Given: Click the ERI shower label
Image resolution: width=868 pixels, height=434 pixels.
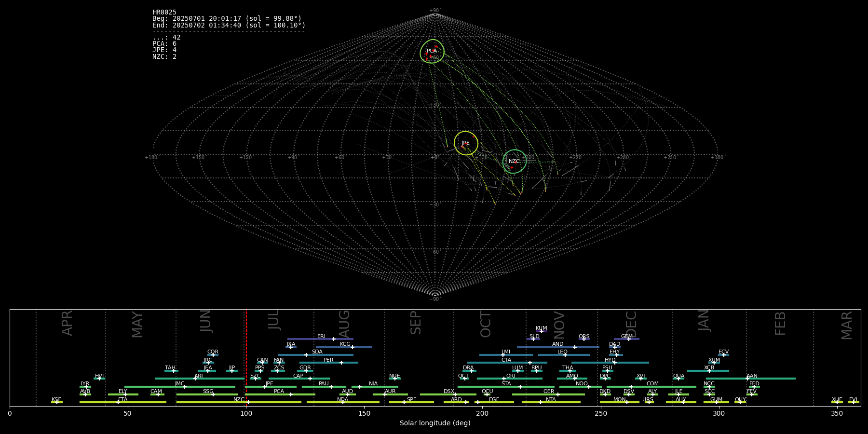Looking at the screenshot, I should [x=321, y=337].
